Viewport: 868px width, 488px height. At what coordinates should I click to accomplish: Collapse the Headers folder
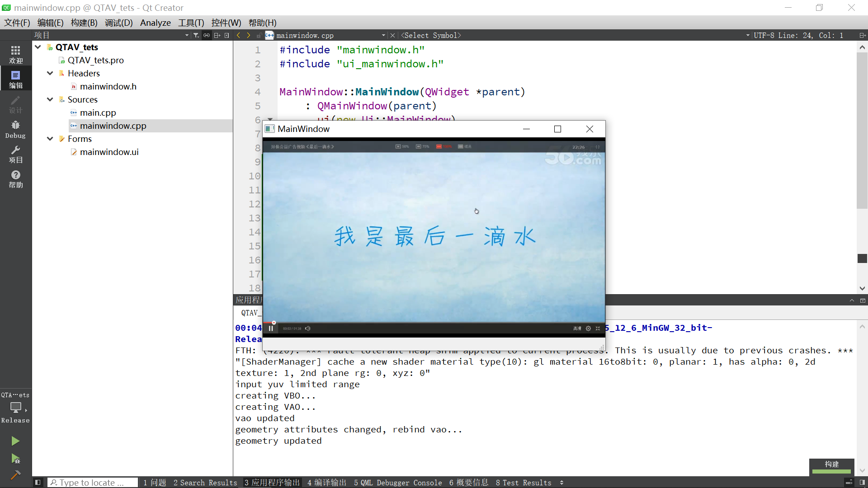(x=50, y=73)
